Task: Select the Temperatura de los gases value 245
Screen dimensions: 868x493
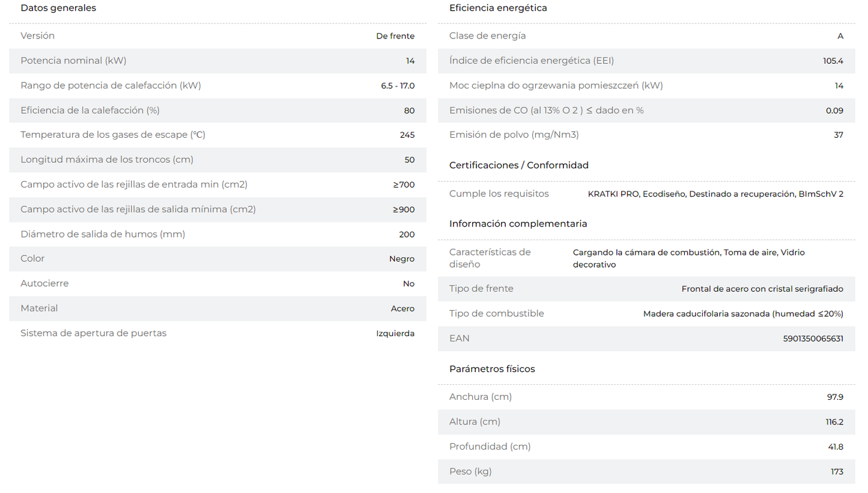Action: (407, 135)
